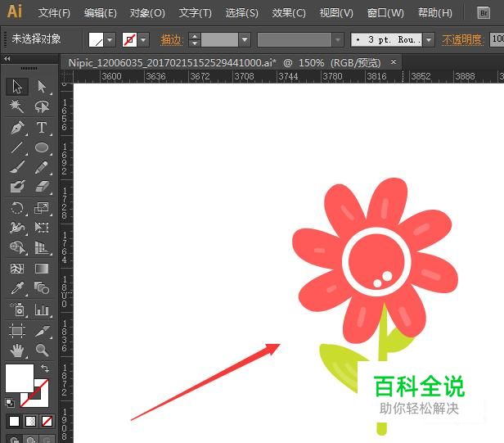504x443 pixels.
Task: Expand the fill color dropdown in control bar
Action: [110, 40]
